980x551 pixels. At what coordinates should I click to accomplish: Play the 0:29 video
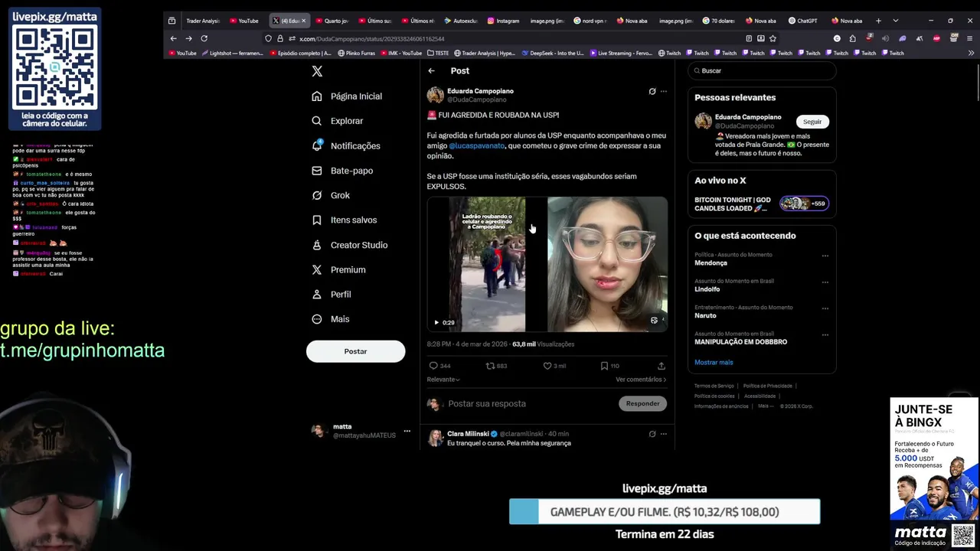436,322
